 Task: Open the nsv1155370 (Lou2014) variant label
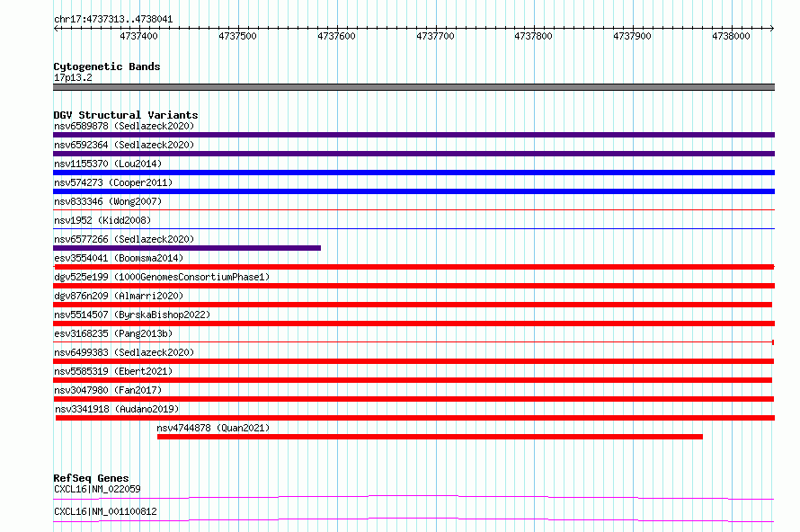pos(108,164)
